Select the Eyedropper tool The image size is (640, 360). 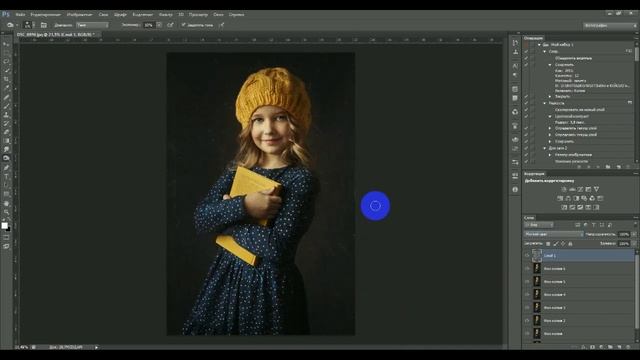pyautogui.click(x=6, y=88)
